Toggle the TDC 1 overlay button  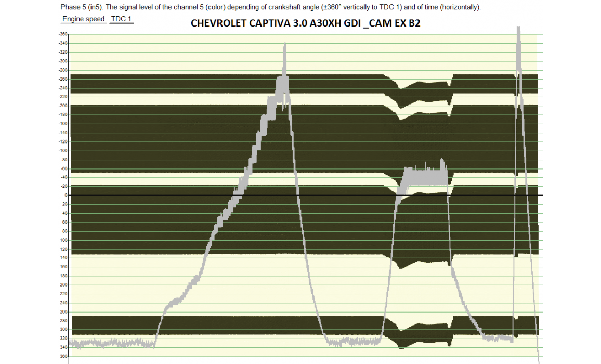tap(122, 19)
